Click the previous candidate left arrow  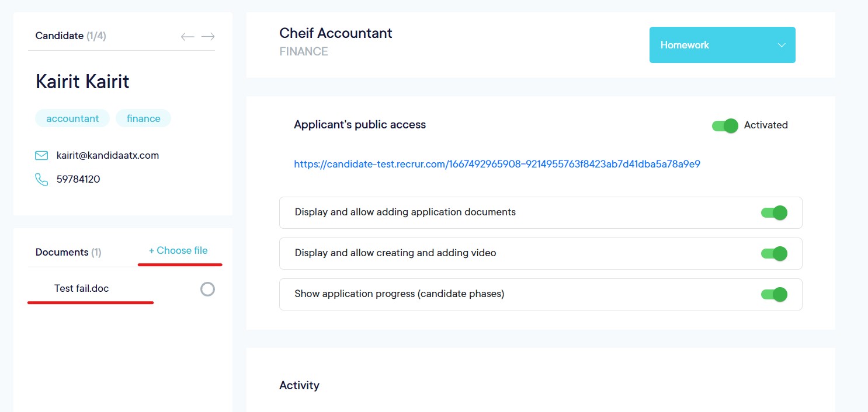(x=187, y=37)
